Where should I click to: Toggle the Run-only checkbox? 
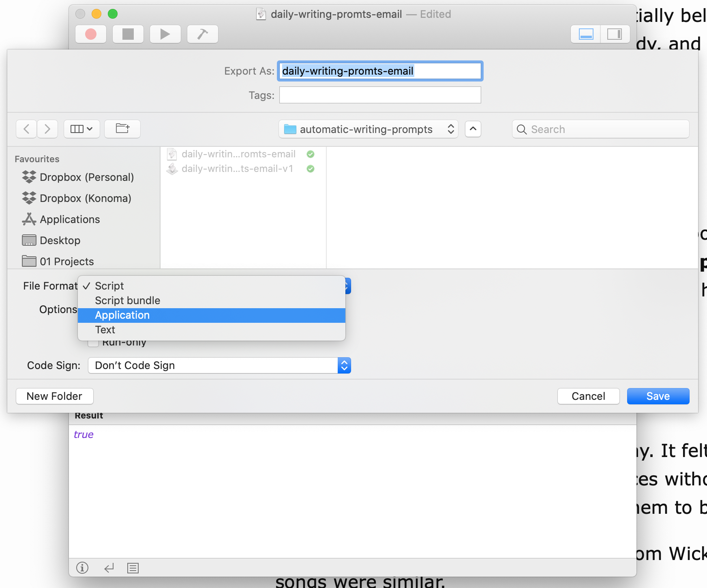93,343
